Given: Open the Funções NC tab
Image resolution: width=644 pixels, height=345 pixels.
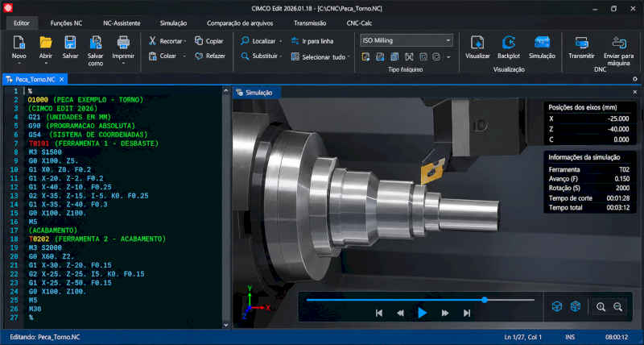Looking at the screenshot, I should (x=66, y=23).
